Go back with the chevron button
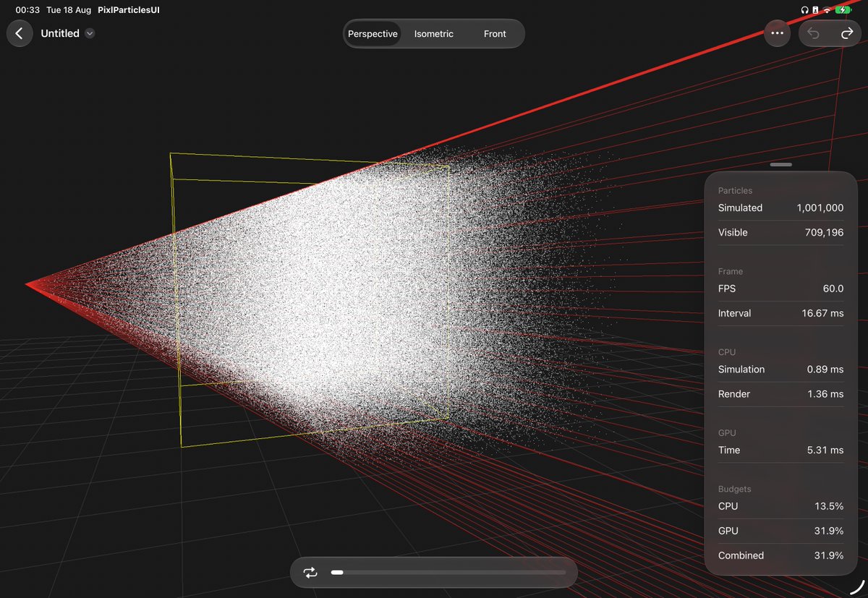 (x=20, y=33)
